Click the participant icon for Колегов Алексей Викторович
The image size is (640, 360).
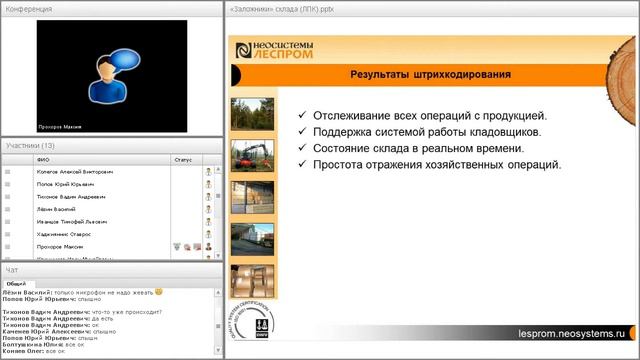pos(208,172)
